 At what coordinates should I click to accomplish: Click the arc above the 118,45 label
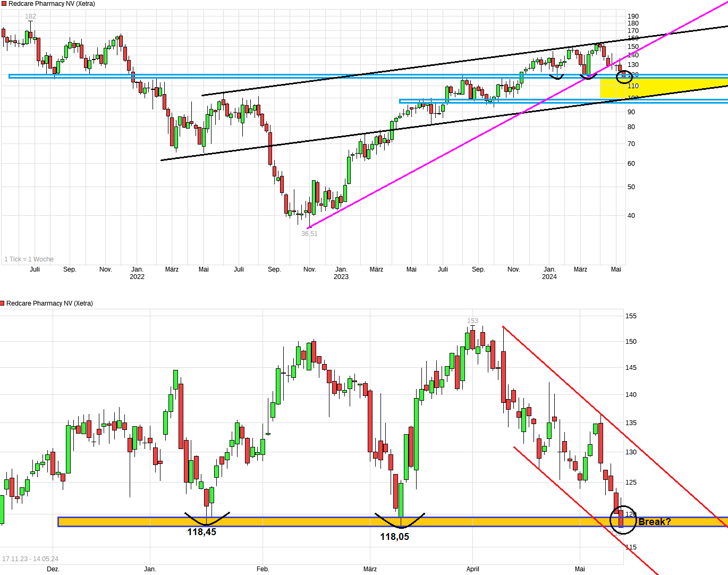tap(207, 519)
